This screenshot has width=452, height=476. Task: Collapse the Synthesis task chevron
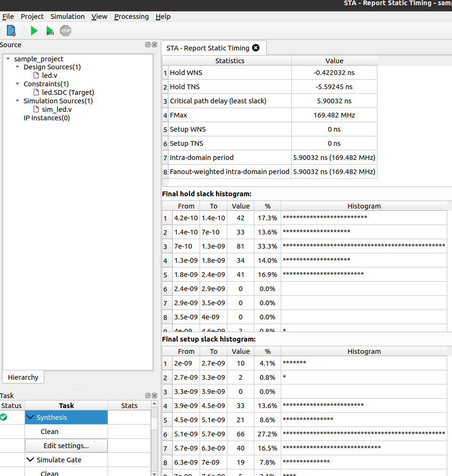click(x=30, y=417)
